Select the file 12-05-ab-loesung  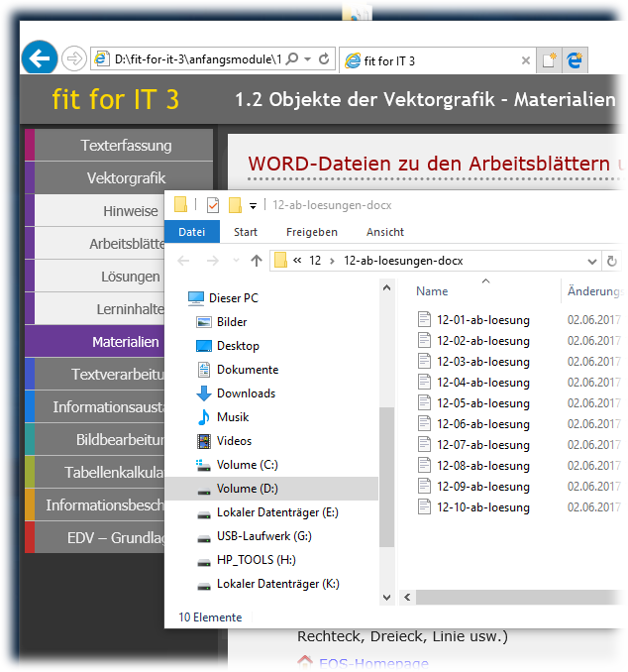pyautogui.click(x=482, y=403)
